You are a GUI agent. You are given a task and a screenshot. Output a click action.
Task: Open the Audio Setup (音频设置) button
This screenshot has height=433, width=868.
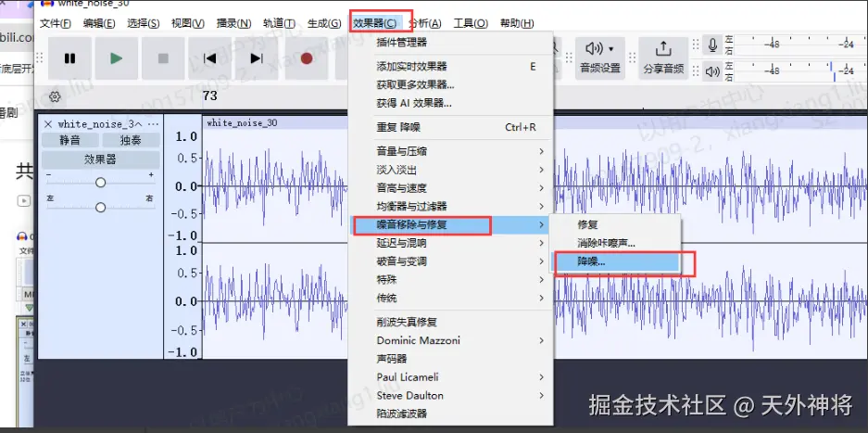coord(600,58)
